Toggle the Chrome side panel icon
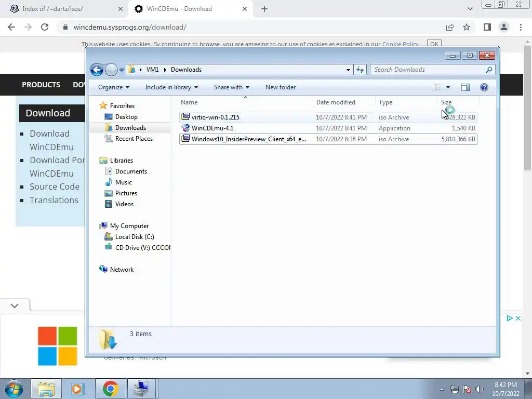 [487, 27]
